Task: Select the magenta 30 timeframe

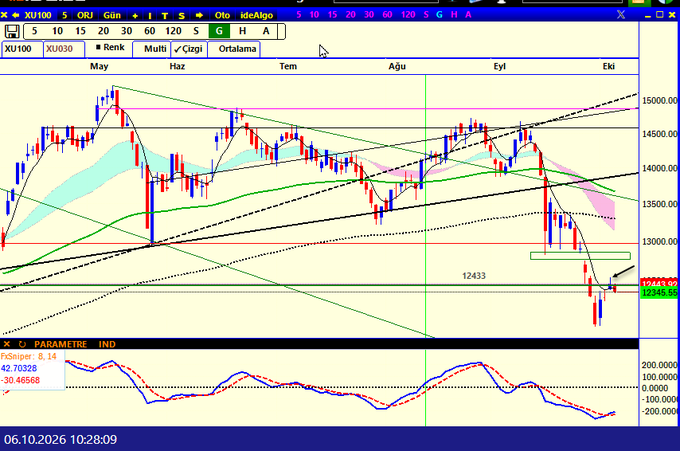Action: pyautogui.click(x=369, y=15)
